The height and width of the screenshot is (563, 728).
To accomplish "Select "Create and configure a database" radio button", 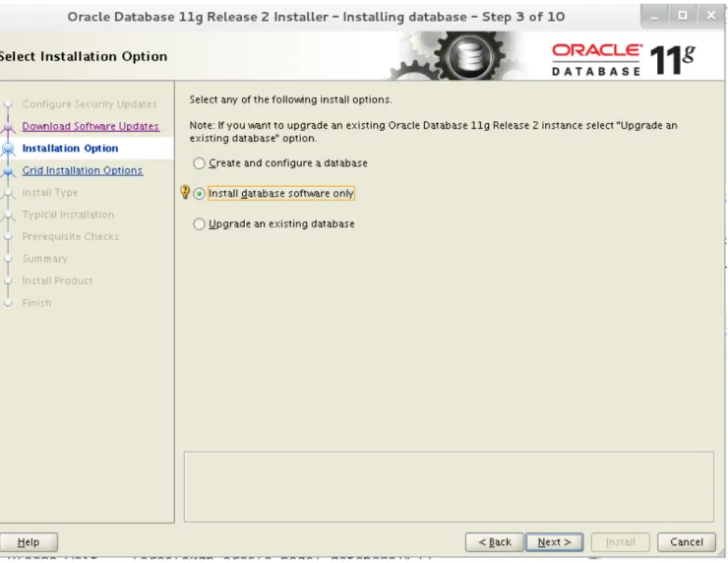I will (199, 163).
